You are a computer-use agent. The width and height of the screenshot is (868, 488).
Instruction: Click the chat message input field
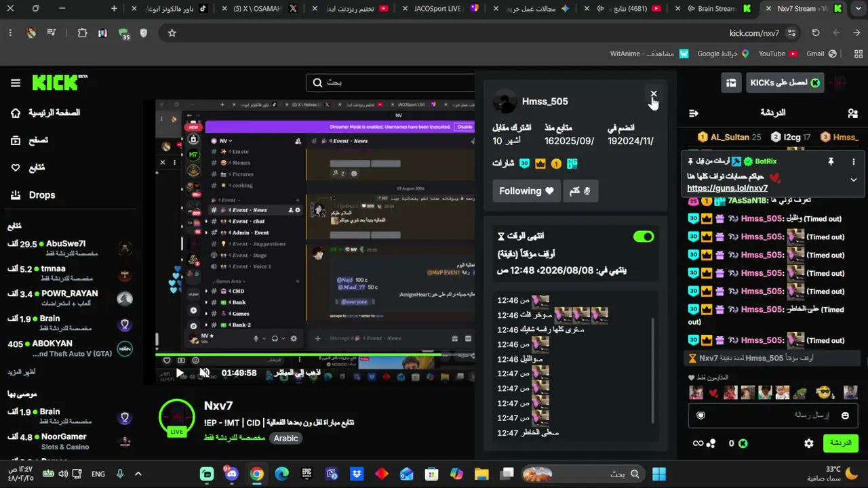tap(772, 415)
